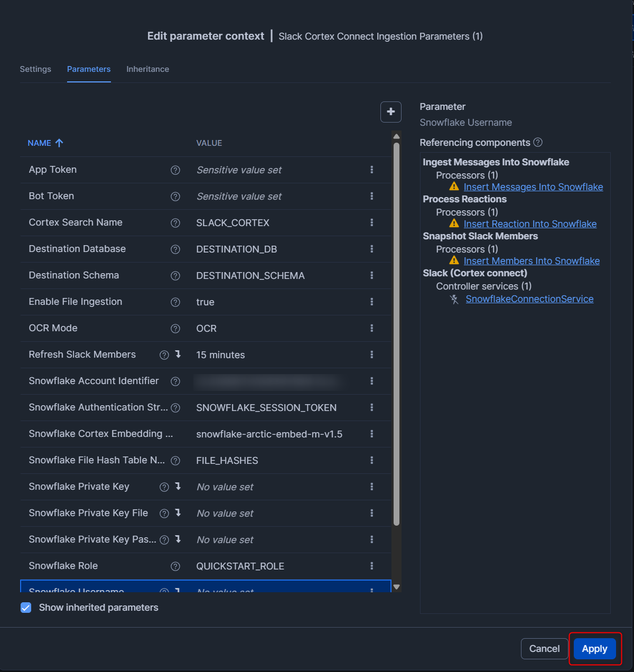
Task: Open the three-dot menu for Enable File Ingestion
Action: point(372,302)
